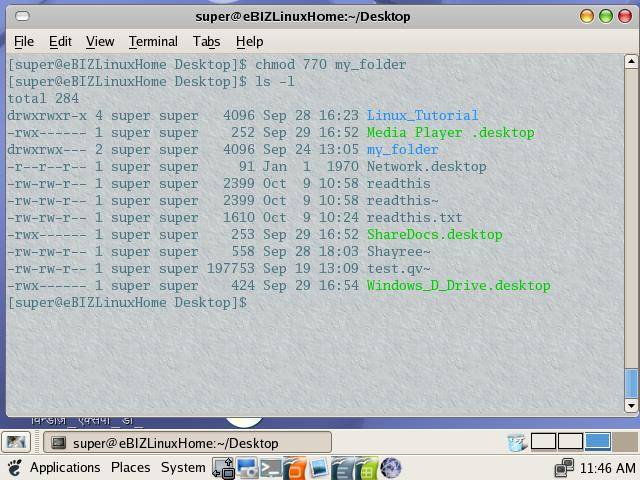Image resolution: width=640 pixels, height=480 pixels.
Task: Open the web browser globe icon
Action: tap(390, 467)
